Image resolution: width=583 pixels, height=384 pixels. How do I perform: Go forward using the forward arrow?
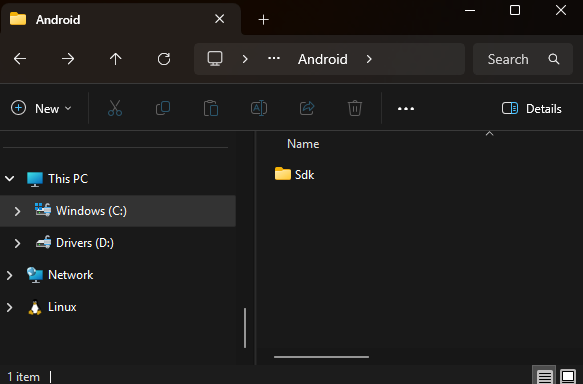point(68,59)
